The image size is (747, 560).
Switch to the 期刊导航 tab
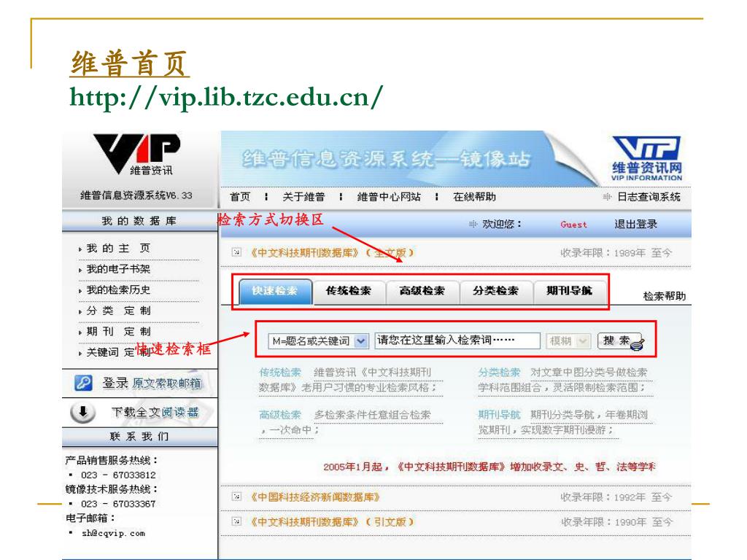(569, 292)
